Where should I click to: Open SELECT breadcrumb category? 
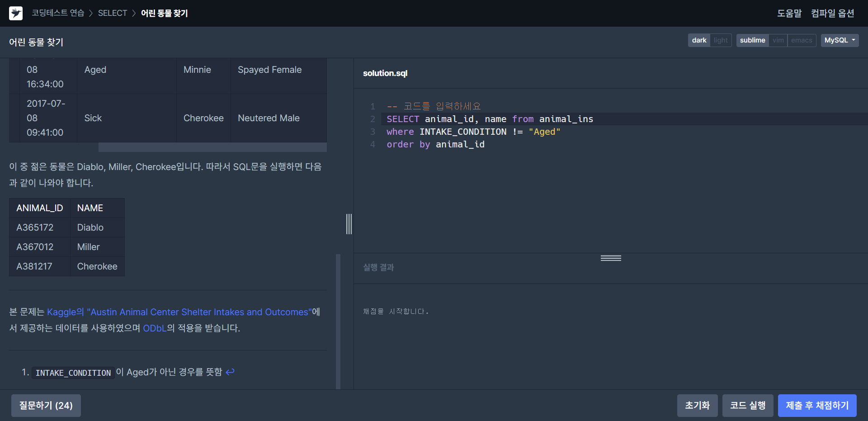click(x=113, y=13)
